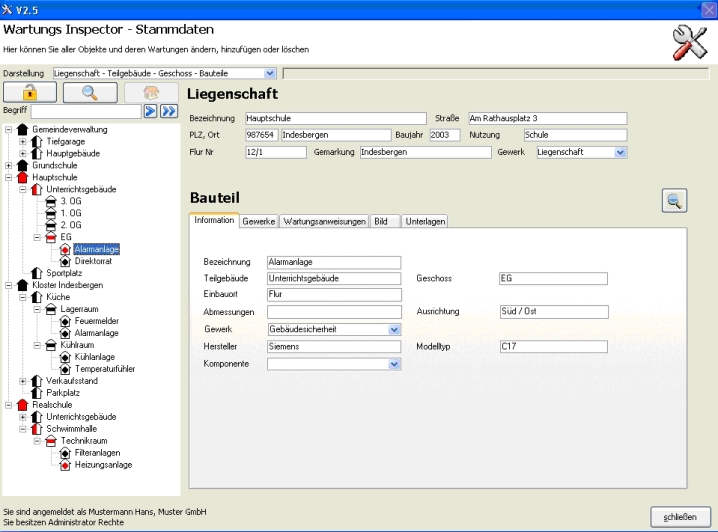Click the single-arrow find next button
The width and height of the screenshot is (718, 532).
coord(152,112)
